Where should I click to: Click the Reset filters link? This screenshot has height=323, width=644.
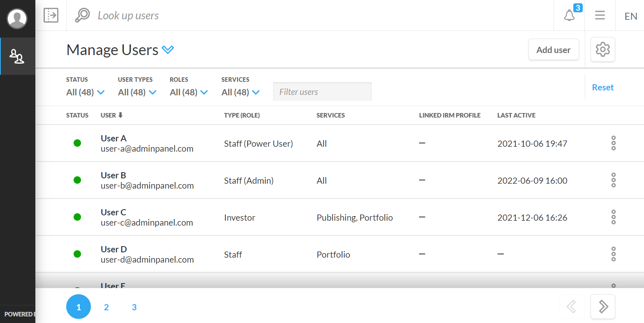602,88
